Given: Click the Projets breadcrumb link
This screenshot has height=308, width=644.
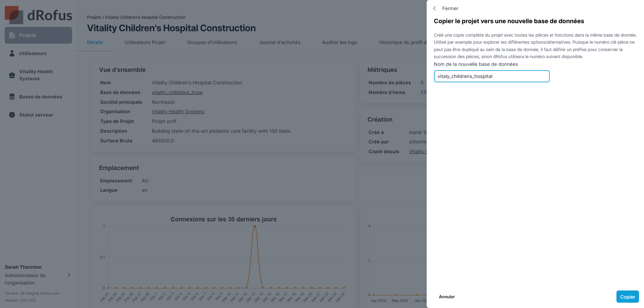Looking at the screenshot, I should [x=94, y=17].
